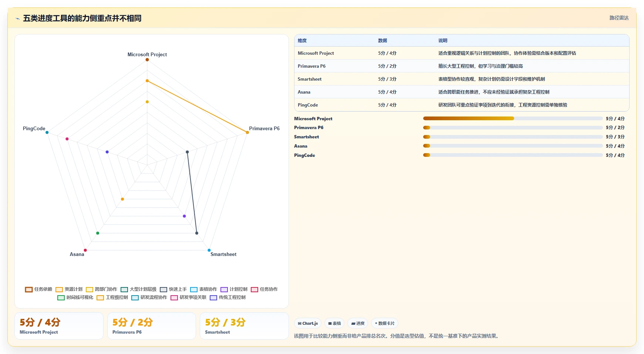This screenshot has height=354, width=644.
Task: Click the Smartsheet radar axis label
Action: pos(223,254)
